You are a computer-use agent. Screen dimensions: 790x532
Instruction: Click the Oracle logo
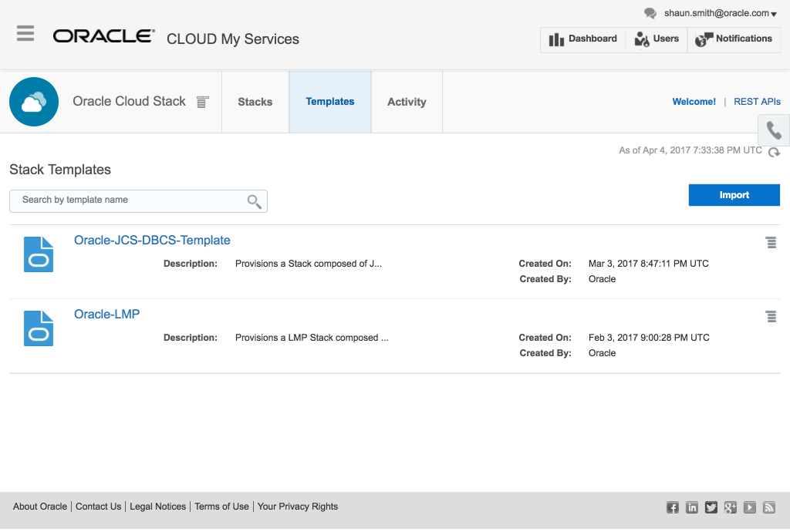pos(104,36)
